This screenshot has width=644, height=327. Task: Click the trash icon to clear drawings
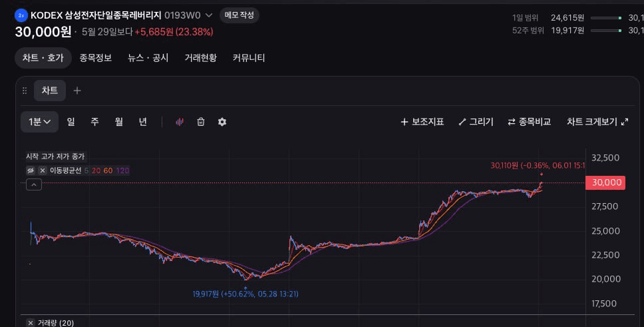tap(201, 122)
